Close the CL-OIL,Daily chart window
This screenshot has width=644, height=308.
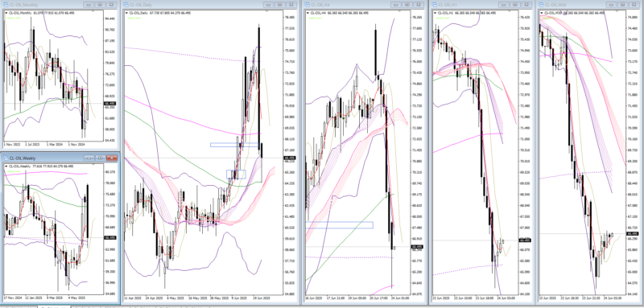291,5
